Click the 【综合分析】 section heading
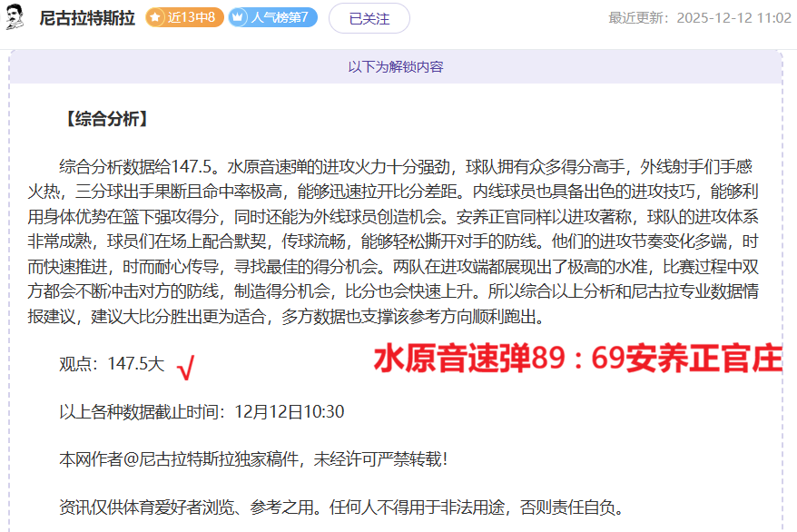This screenshot has height=532, width=797. [104, 119]
